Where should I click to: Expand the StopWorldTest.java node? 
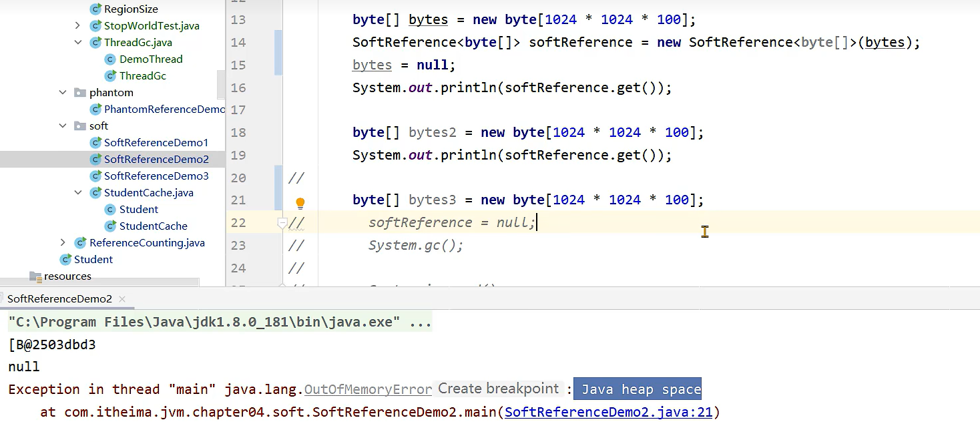77,26
